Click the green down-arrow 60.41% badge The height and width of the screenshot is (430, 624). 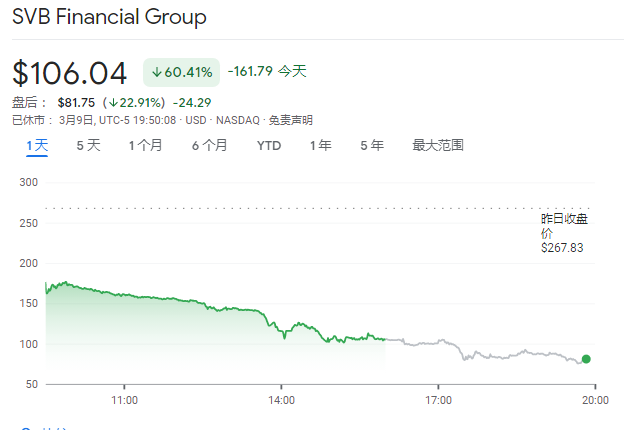[x=182, y=72]
